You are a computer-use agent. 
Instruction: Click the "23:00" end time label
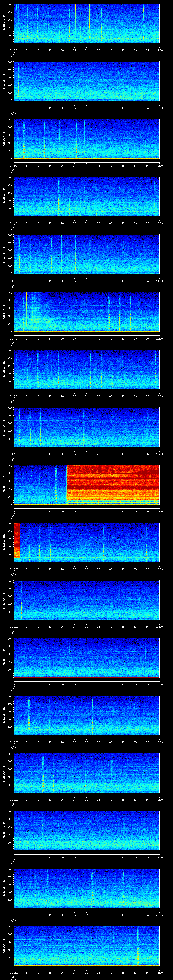point(159,396)
